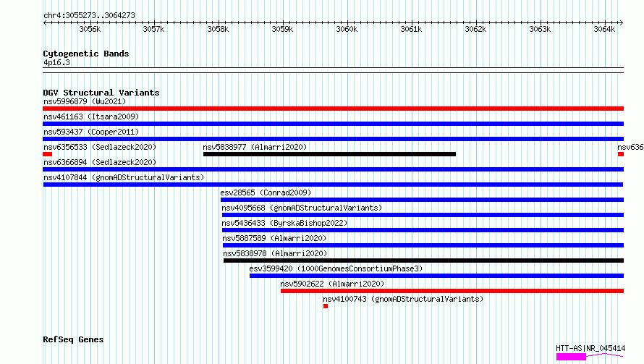644x364 pixels.
Task: Click the small red nsv6356533 feature block
Action: [47, 154]
